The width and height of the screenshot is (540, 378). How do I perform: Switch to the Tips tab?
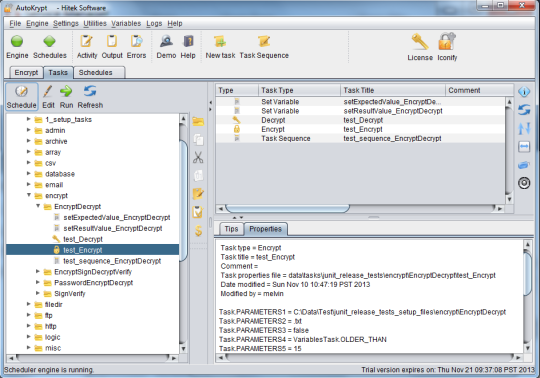click(231, 229)
